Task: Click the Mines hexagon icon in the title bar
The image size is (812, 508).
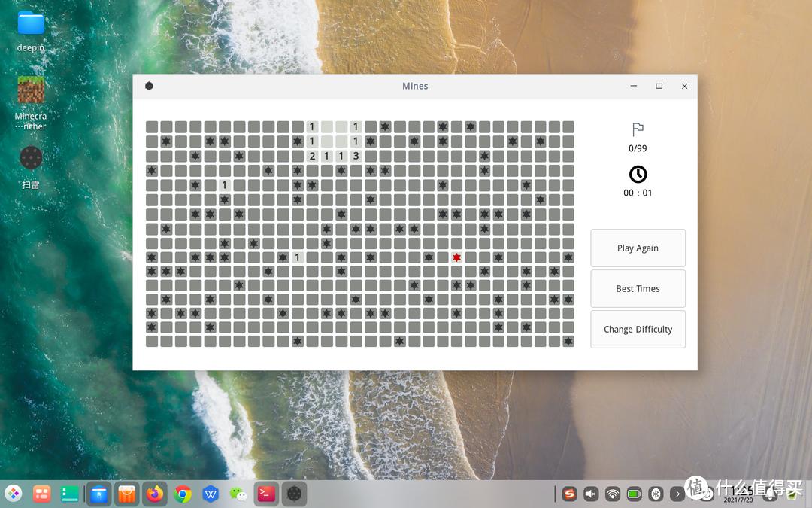Action: point(149,86)
